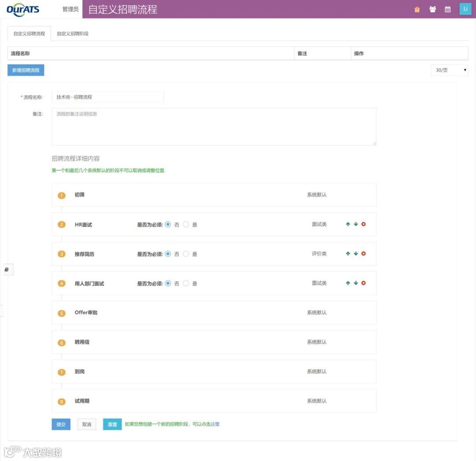Click the OurATS logo
Viewport: 476px width, 461px height.
23,9
